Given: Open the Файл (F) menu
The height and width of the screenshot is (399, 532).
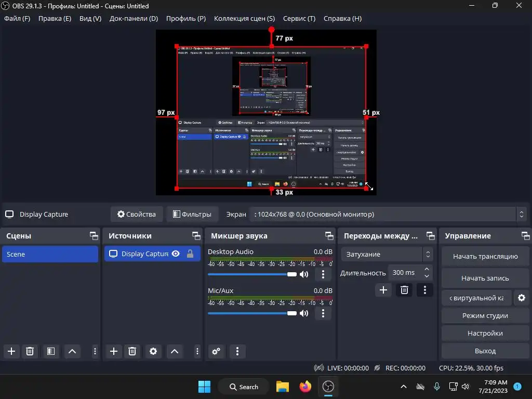Looking at the screenshot, I should [17, 18].
